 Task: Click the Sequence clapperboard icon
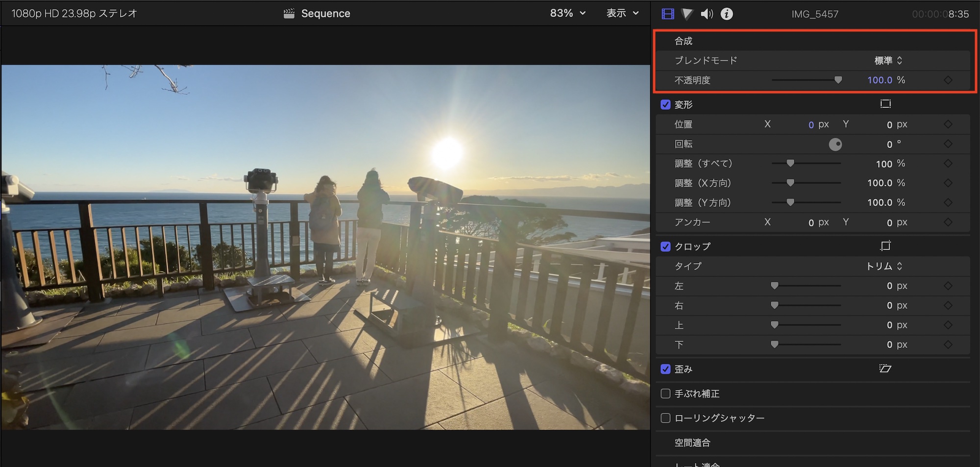[289, 13]
